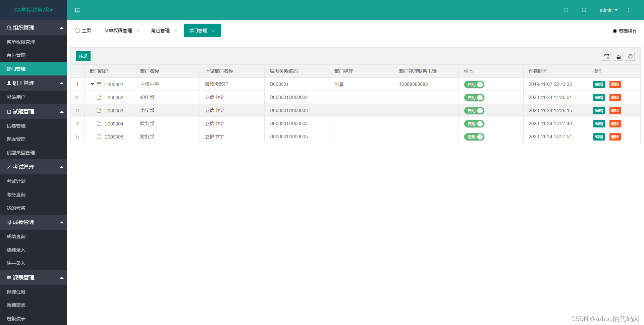Viewport: 644px width, 325px height.
Task: Open 题库管理 in the sidebar
Action: point(34,139)
